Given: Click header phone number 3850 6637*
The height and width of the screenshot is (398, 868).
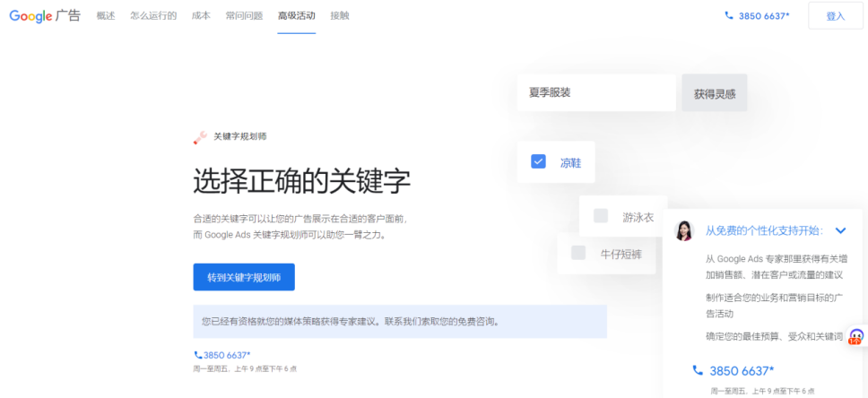Looking at the screenshot, I should (764, 16).
